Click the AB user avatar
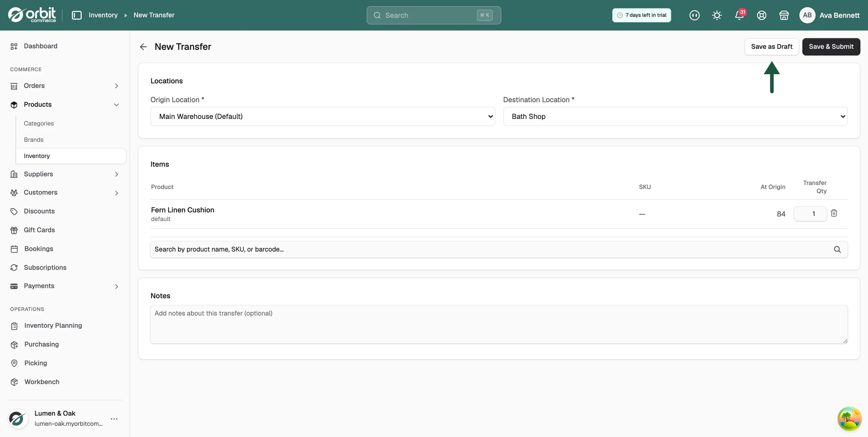Viewport: 868px width, 437px height. pos(807,15)
